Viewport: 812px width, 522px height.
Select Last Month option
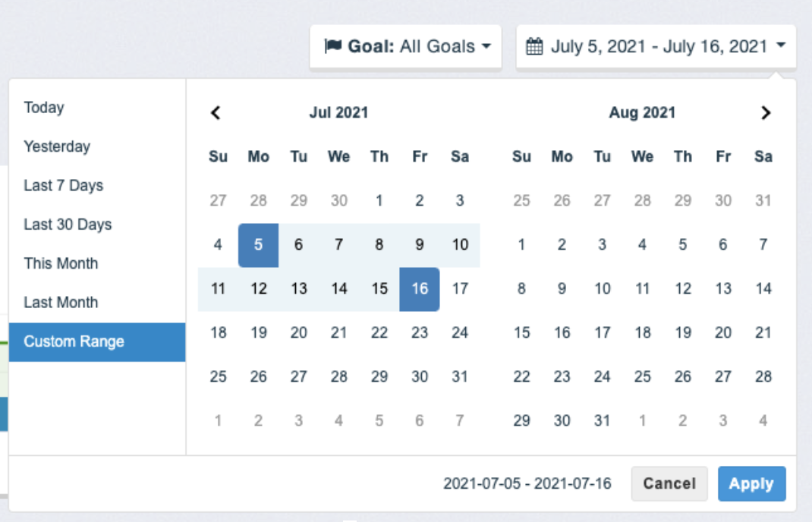[x=62, y=302]
